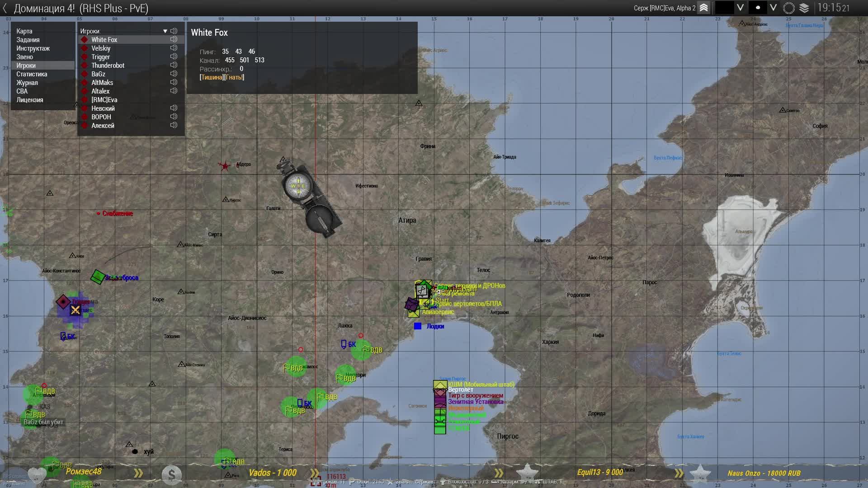This screenshot has width=868, height=488.
Task: Open the map textures layers icon
Action: coord(804,8)
